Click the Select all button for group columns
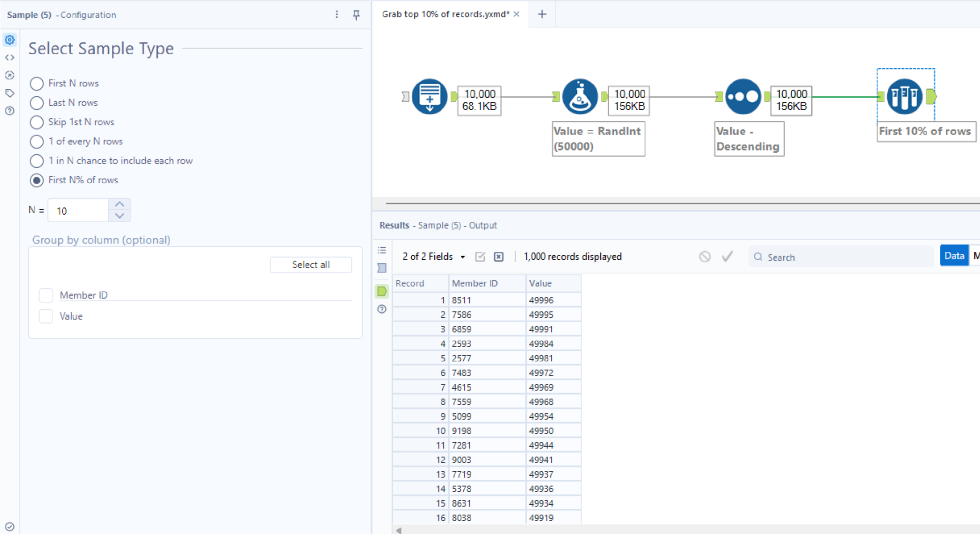980x534 pixels. (x=311, y=264)
